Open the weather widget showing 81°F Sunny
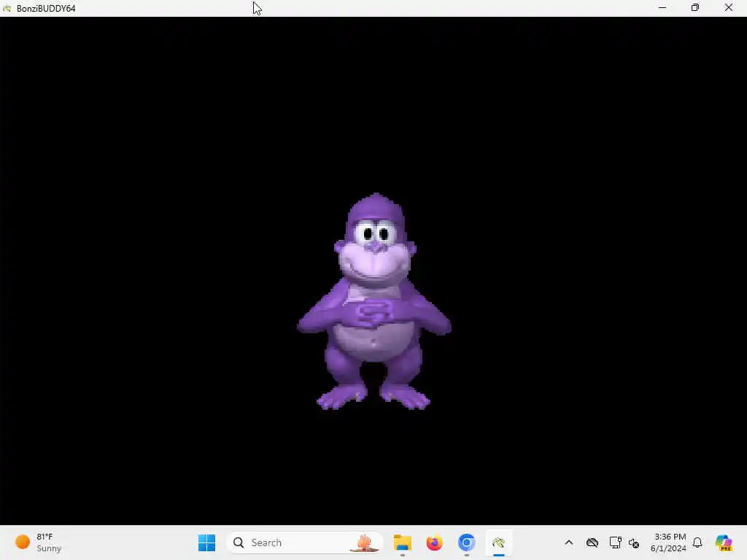747x560 pixels. point(39,542)
